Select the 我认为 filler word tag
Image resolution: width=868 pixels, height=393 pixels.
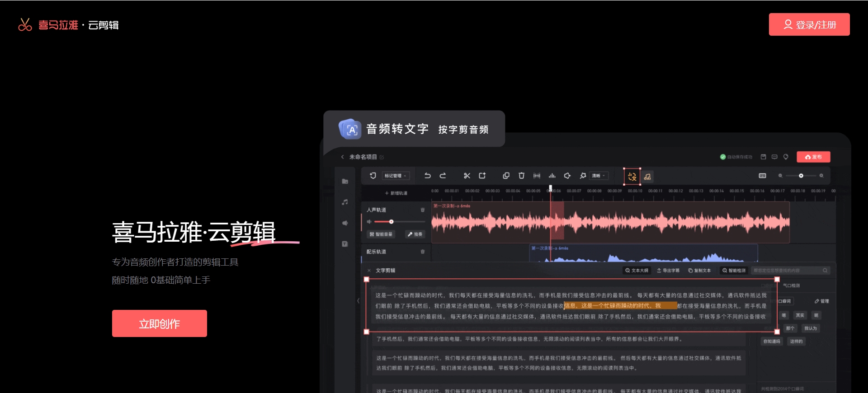[811, 328]
